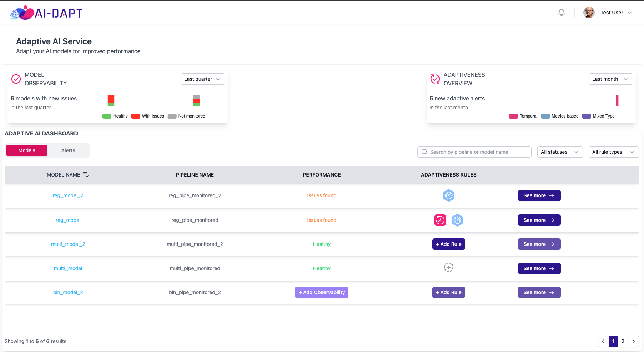Screen dimensions: 644x352
Task: Click the PIPELINE NAME column header
Action: (x=195, y=175)
